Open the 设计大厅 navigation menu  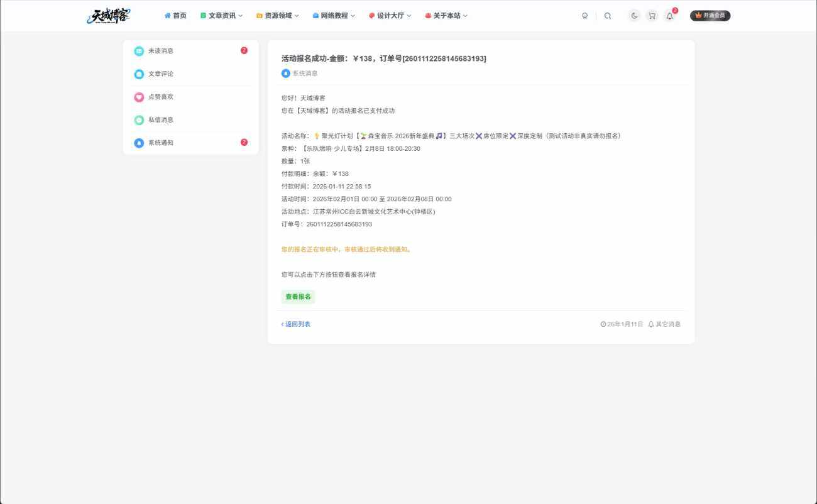click(x=388, y=16)
